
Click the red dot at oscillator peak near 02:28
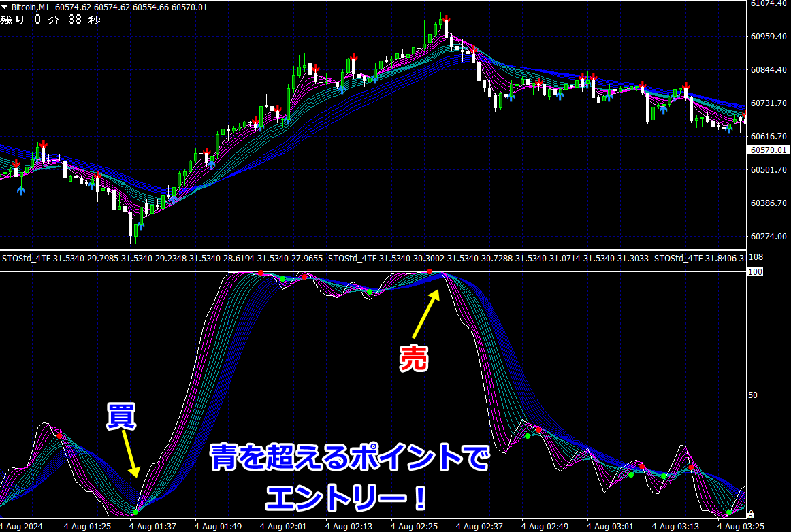(x=430, y=272)
